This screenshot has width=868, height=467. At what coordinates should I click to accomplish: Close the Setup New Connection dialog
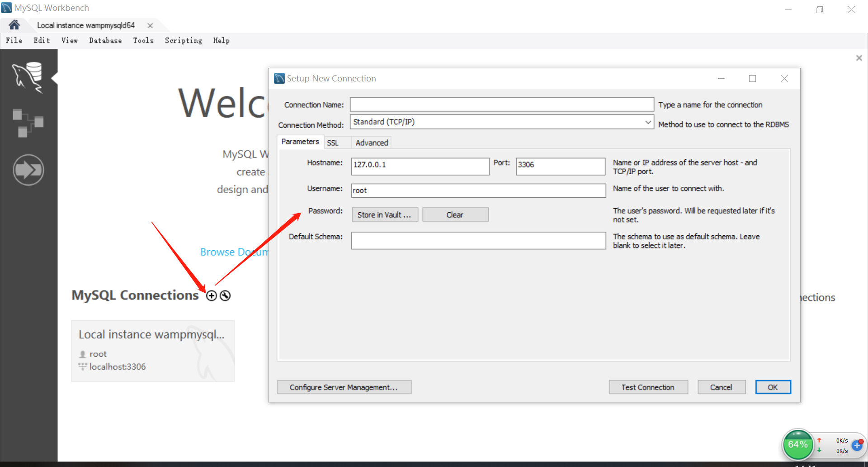click(784, 78)
